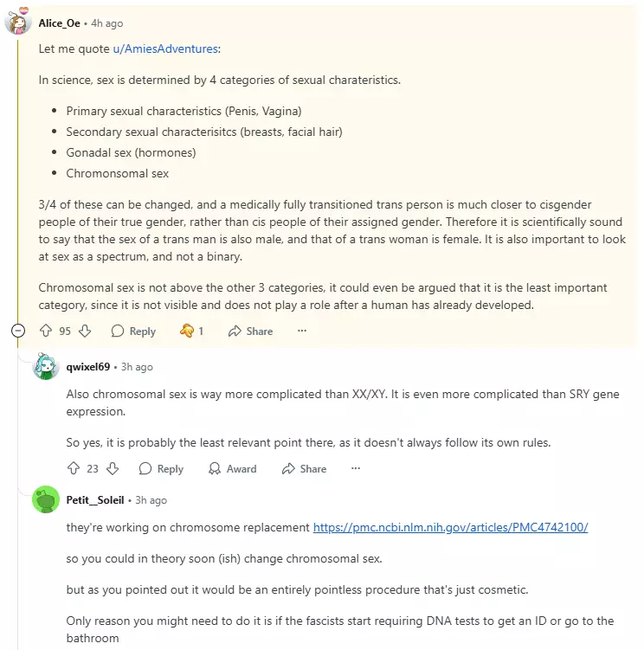
Task: Downvote qwixel69's comment
Action: (x=113, y=468)
